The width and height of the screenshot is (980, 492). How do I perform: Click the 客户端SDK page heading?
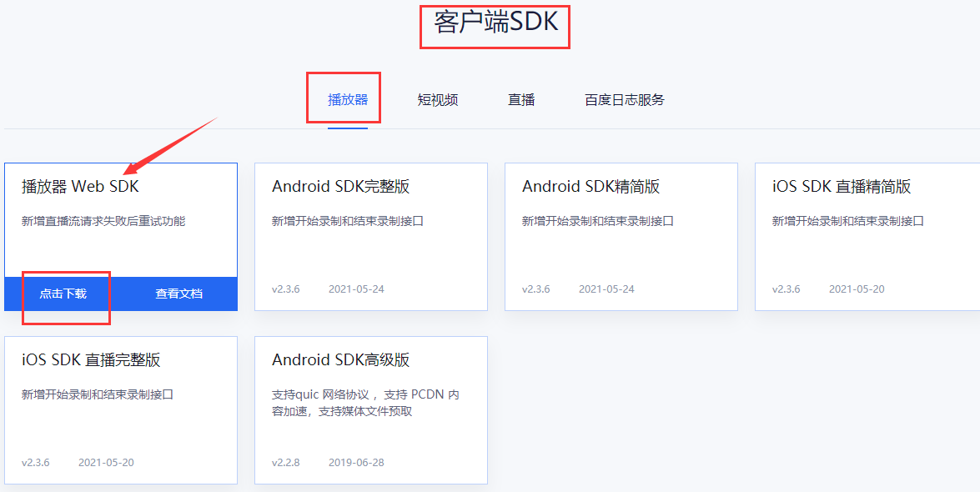(x=495, y=24)
